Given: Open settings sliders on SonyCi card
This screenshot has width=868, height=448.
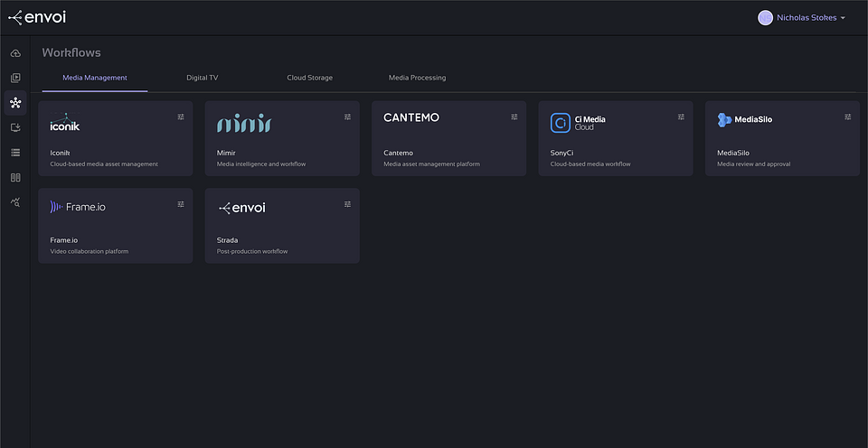Looking at the screenshot, I should coord(681,117).
